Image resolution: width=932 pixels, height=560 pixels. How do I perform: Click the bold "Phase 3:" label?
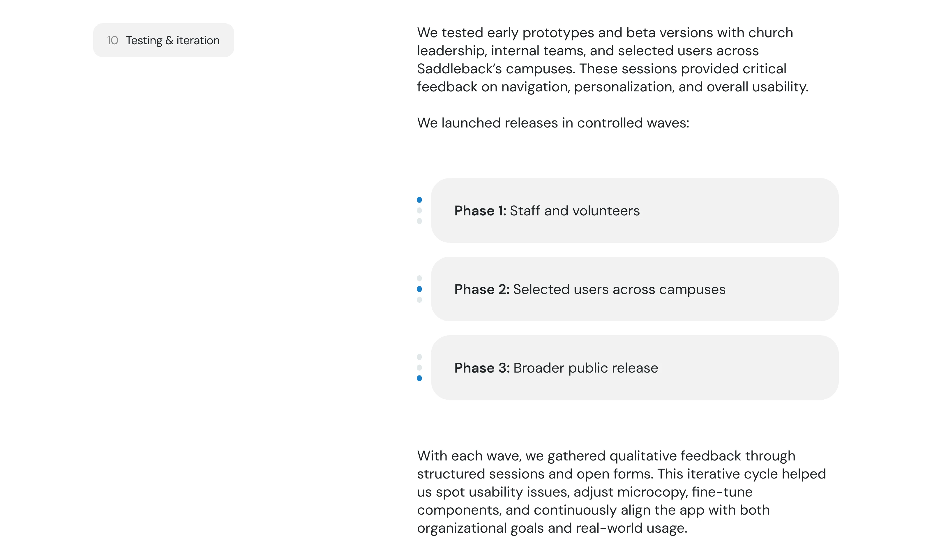point(482,368)
